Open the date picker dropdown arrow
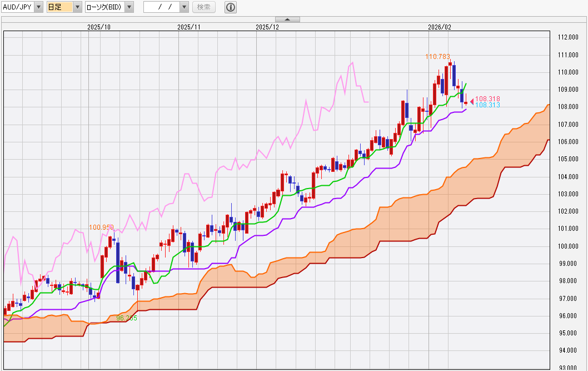588x371 pixels. pos(185,7)
